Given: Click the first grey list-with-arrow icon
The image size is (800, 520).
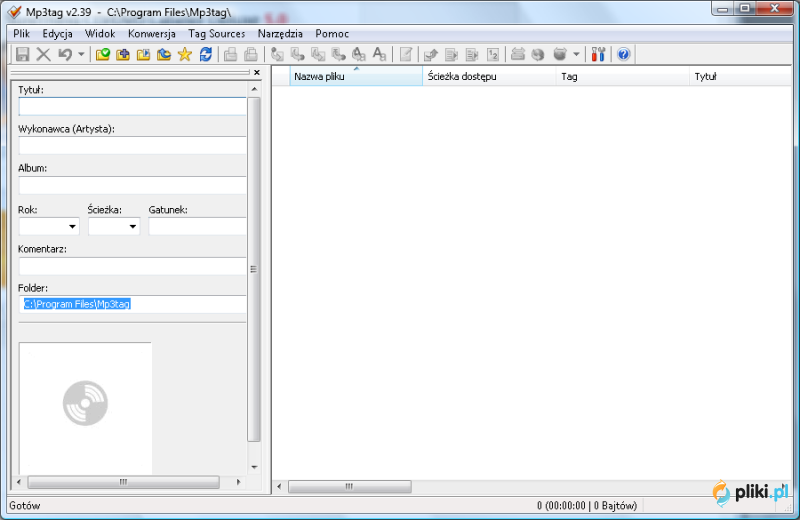Looking at the screenshot, I should point(452,54).
